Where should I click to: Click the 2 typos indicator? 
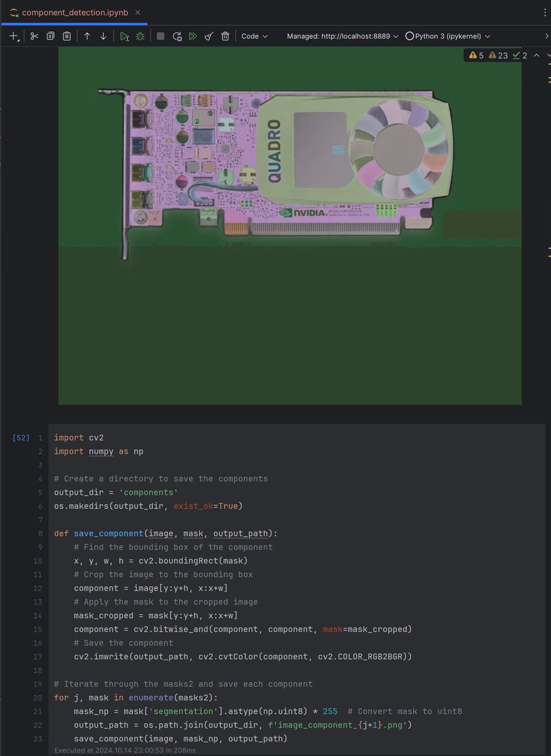520,55
